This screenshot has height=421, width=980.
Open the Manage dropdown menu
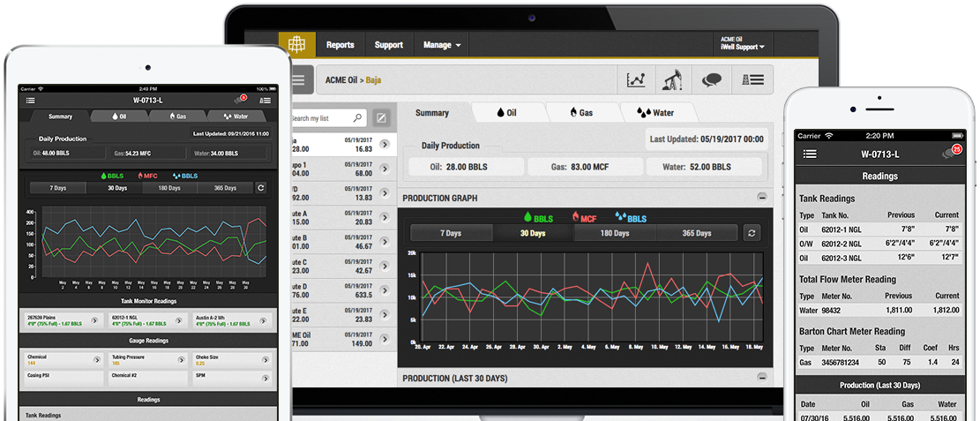(442, 45)
